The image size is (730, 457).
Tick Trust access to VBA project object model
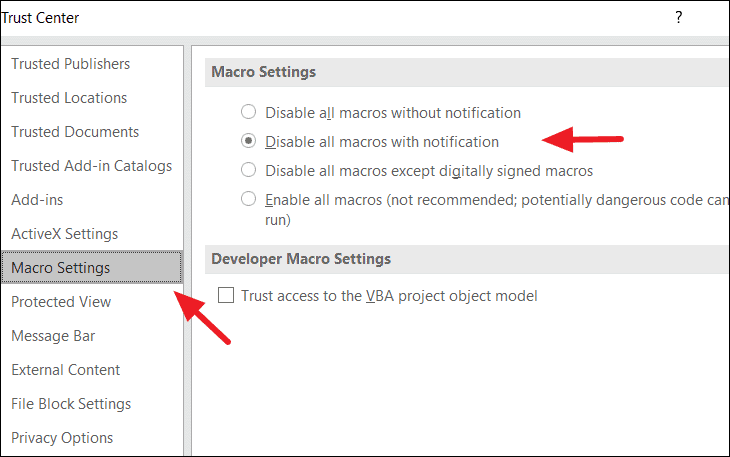tap(226, 295)
